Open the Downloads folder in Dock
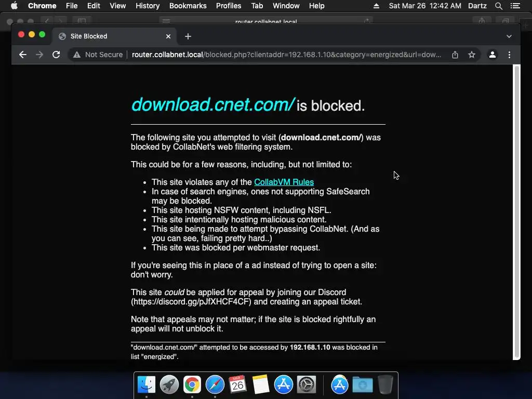 pos(362,384)
